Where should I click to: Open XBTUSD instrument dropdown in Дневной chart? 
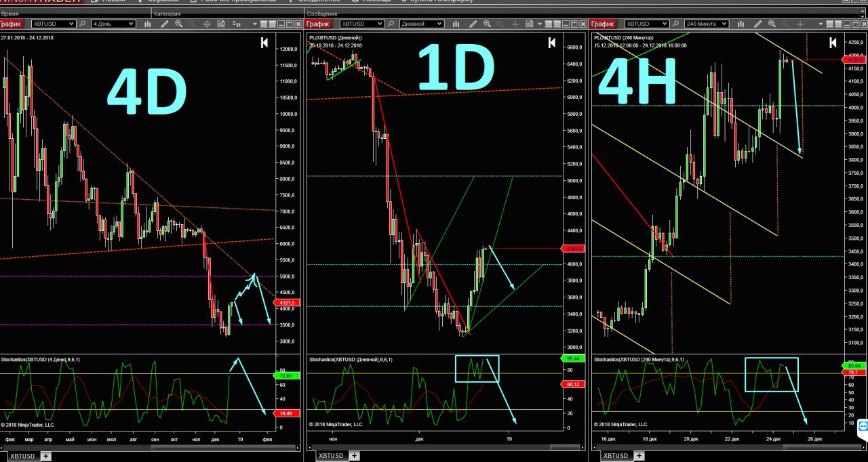[x=362, y=24]
